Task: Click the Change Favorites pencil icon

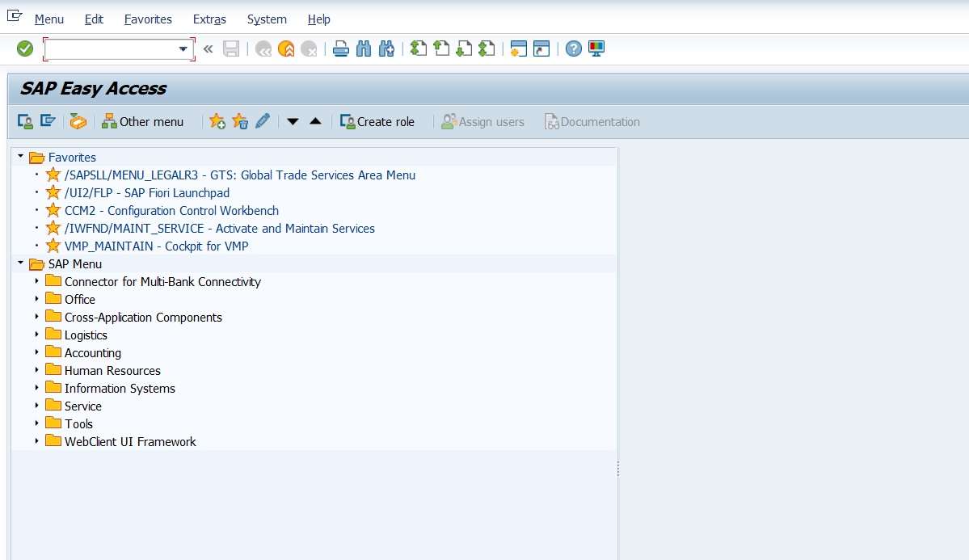Action: [263, 121]
